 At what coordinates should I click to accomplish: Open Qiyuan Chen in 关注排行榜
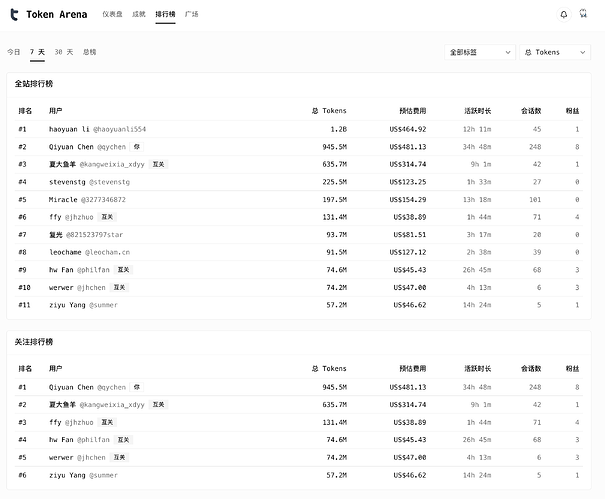pos(87,387)
